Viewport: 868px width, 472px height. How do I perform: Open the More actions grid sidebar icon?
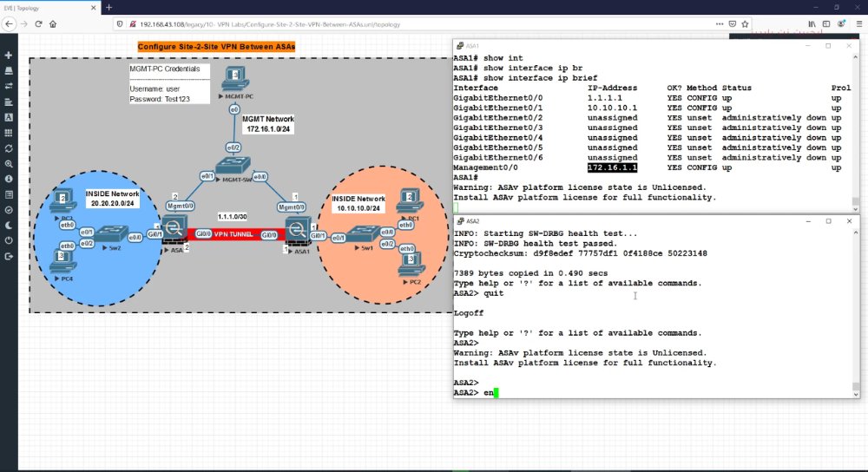coord(9,133)
